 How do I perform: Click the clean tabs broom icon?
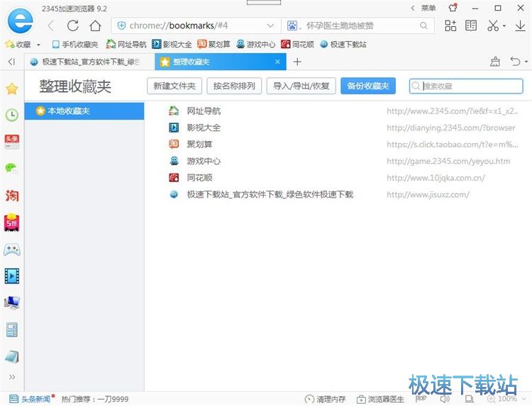(495, 62)
